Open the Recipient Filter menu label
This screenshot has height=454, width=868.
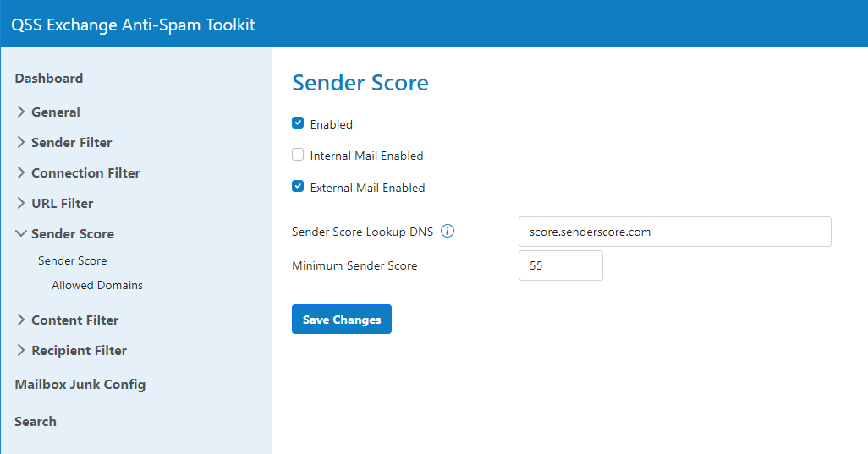(80, 351)
